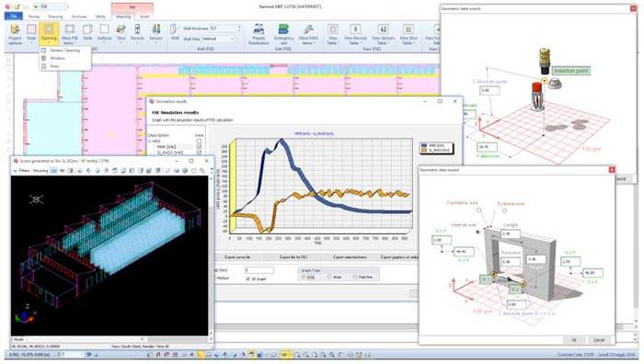Switch to the Home ribbon tab
644x364 pixels.
pyautogui.click(x=34, y=17)
